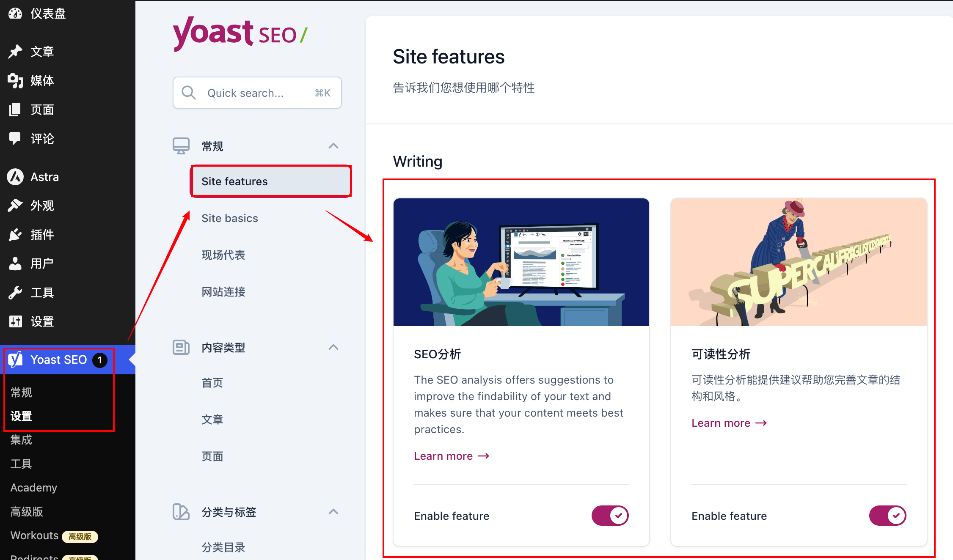
Task: Select Site basics menu item
Action: coord(229,217)
